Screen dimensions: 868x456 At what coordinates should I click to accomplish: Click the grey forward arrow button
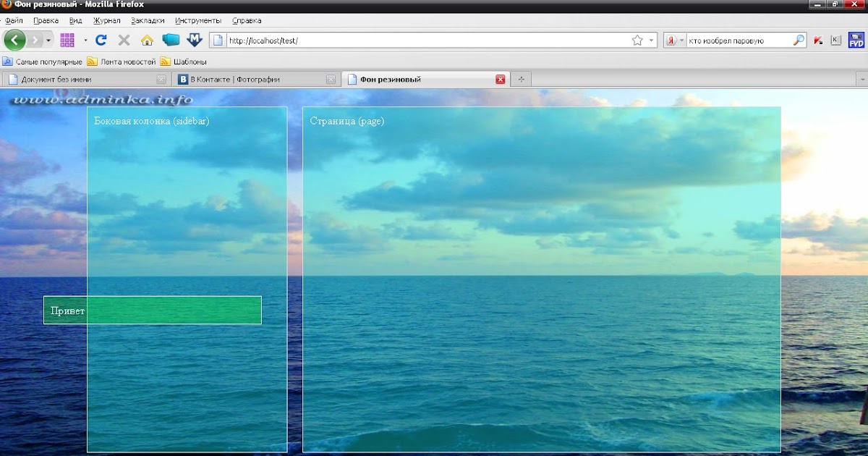pyautogui.click(x=34, y=40)
